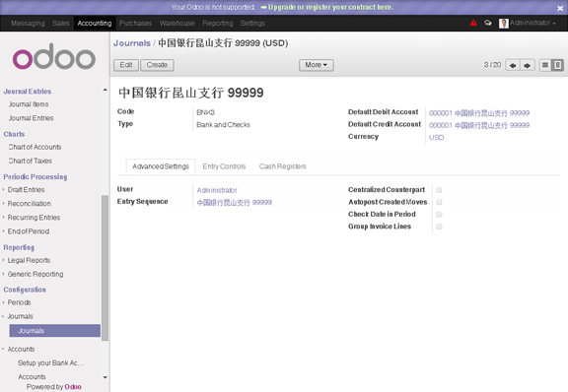Open Journal Entries sidebar item
Viewport: 568px width, 392px height.
coord(31,118)
